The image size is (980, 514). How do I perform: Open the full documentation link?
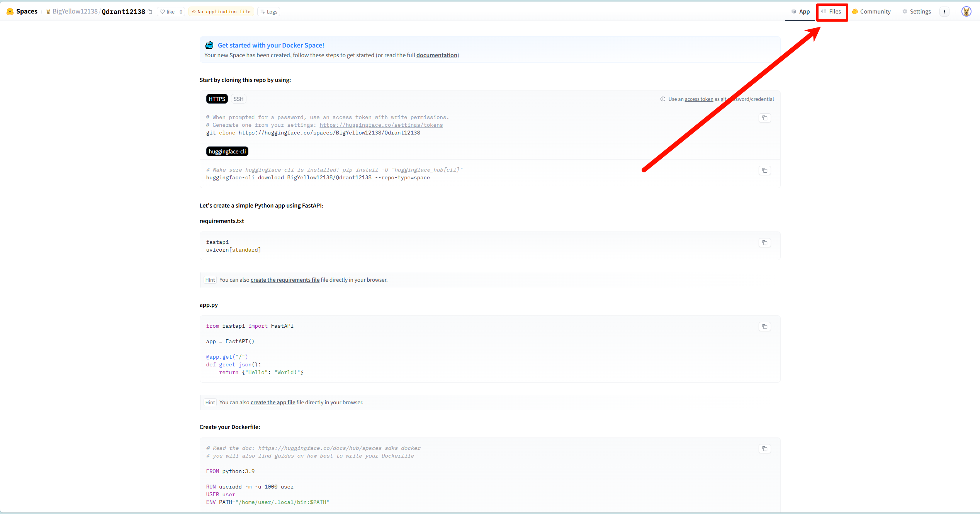(436, 55)
